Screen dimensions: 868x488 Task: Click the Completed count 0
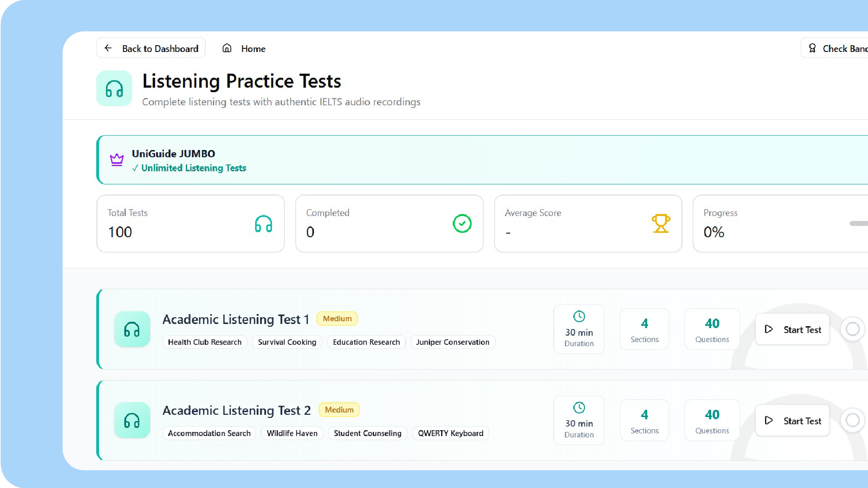point(310,232)
